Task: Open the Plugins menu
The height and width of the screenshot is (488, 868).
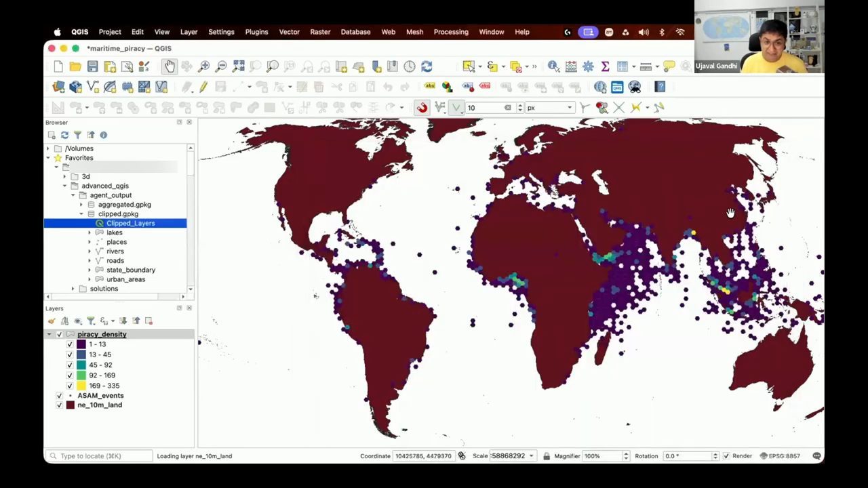Action: pyautogui.click(x=256, y=32)
